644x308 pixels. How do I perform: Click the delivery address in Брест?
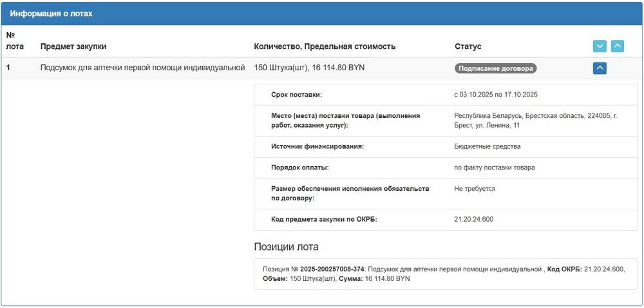pyautogui.click(x=535, y=120)
